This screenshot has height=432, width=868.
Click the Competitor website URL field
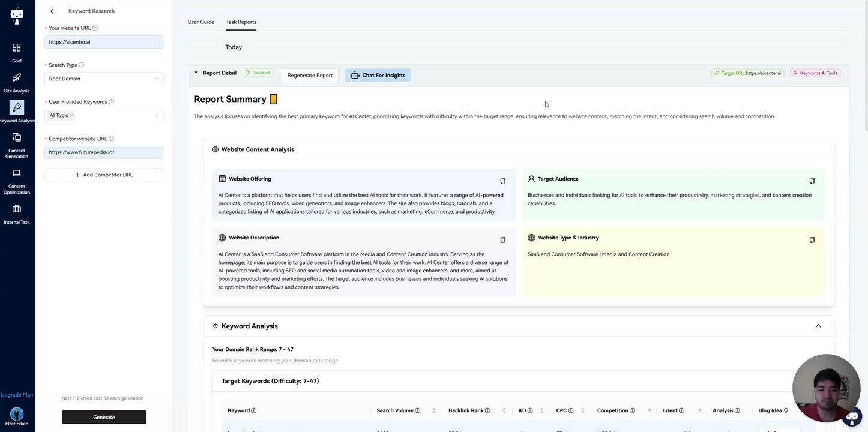(104, 152)
